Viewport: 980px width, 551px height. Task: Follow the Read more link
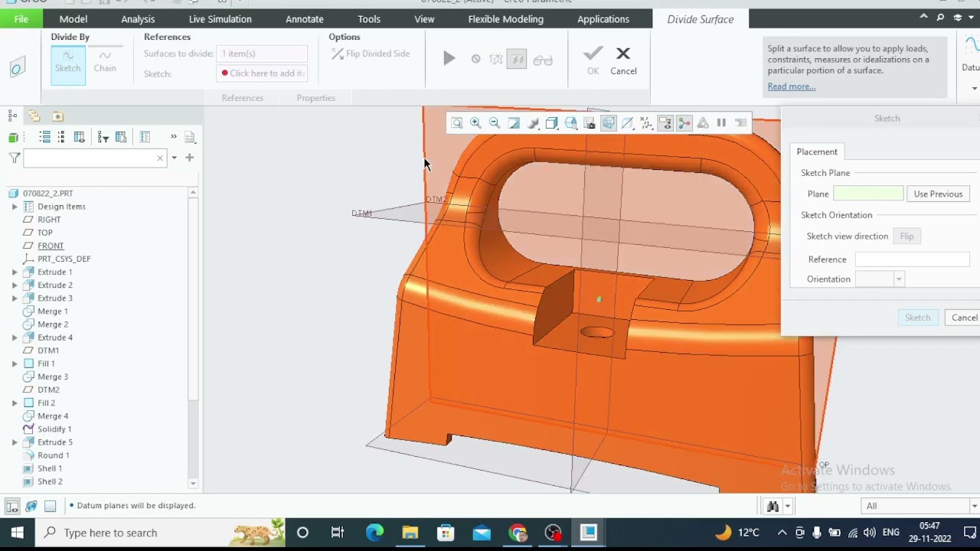pyautogui.click(x=791, y=86)
